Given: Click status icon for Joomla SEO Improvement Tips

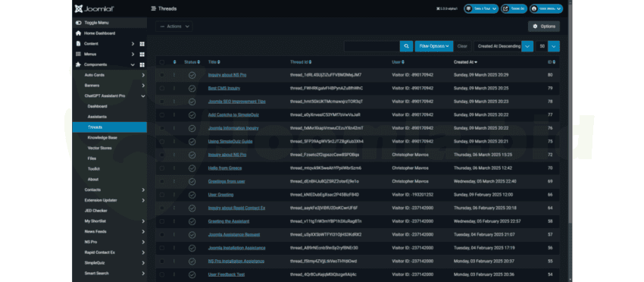Looking at the screenshot, I should tap(192, 102).
